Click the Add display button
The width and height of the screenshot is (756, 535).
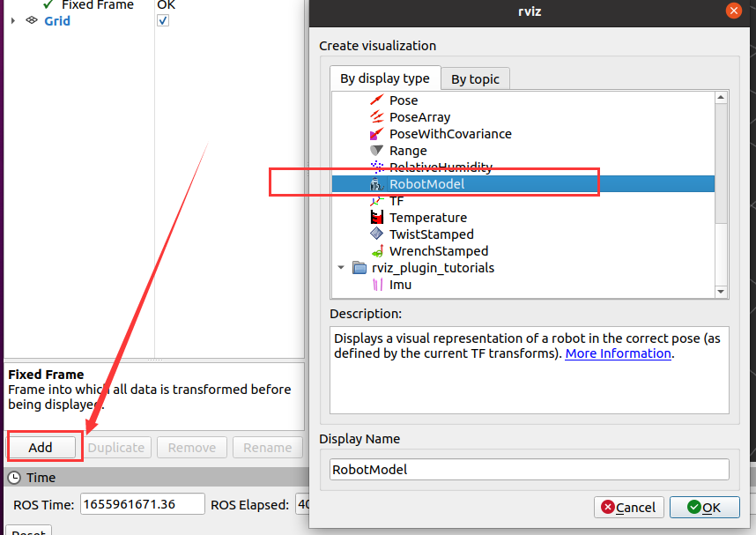[x=41, y=448]
